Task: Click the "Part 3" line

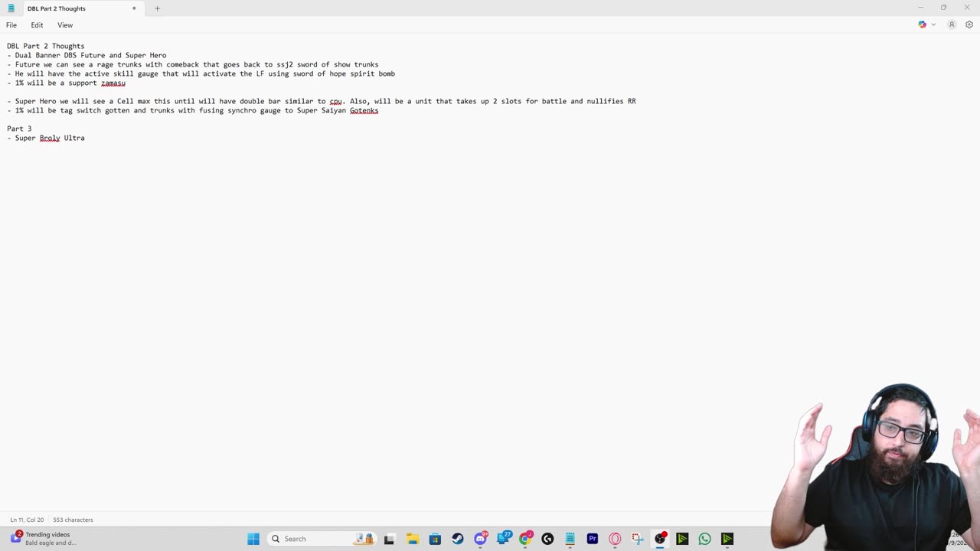Action: pos(19,129)
